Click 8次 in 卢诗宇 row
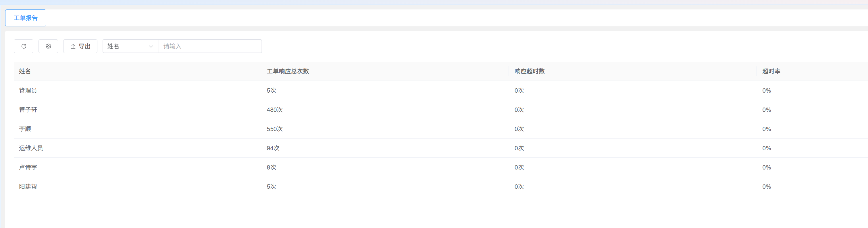868x228 pixels. [271, 167]
